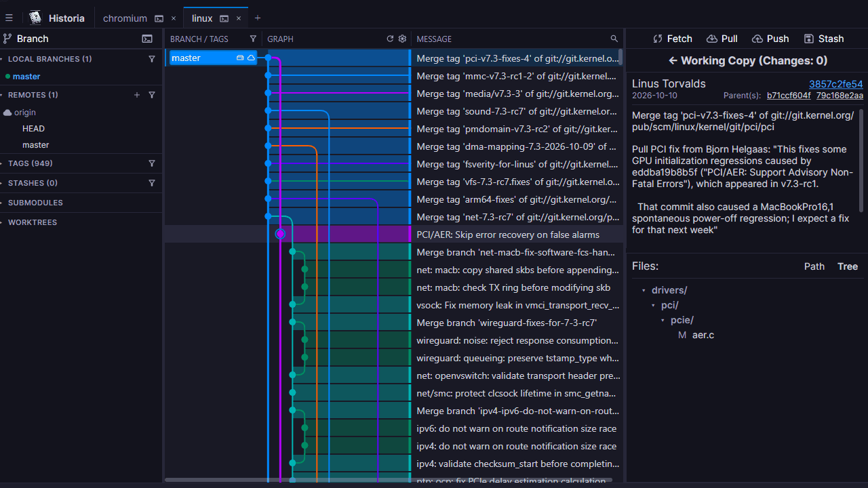Select origin remote entry
Screen dimensions: 868x488
click(x=25, y=113)
